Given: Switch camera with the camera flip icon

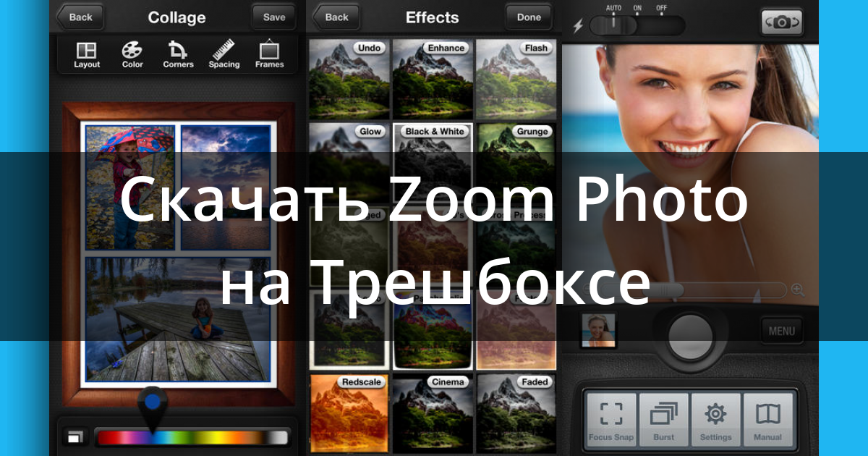Looking at the screenshot, I should (x=782, y=22).
